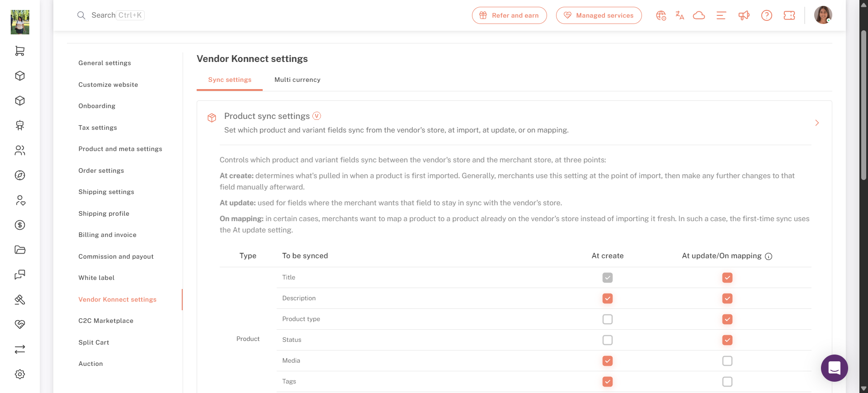Open Shipping profile settings
Image resolution: width=868 pixels, height=393 pixels.
point(104,213)
